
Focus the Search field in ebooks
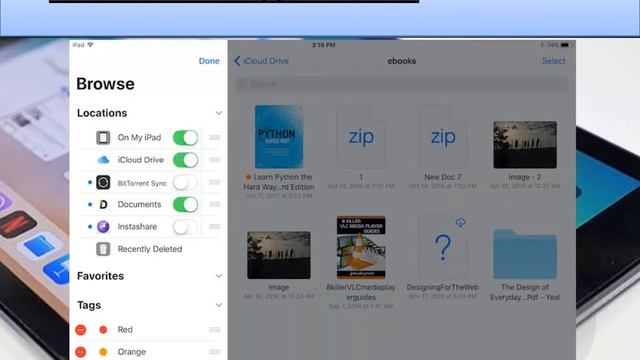[402, 84]
